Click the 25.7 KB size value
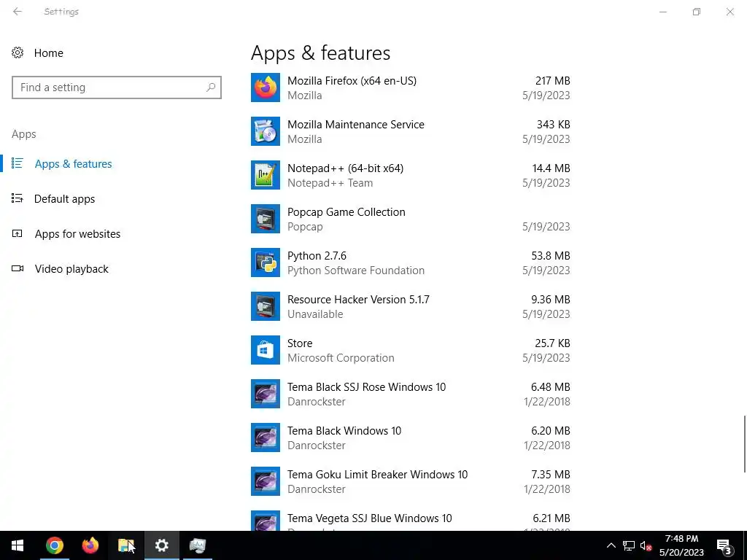Image resolution: width=747 pixels, height=560 pixels. coord(552,344)
